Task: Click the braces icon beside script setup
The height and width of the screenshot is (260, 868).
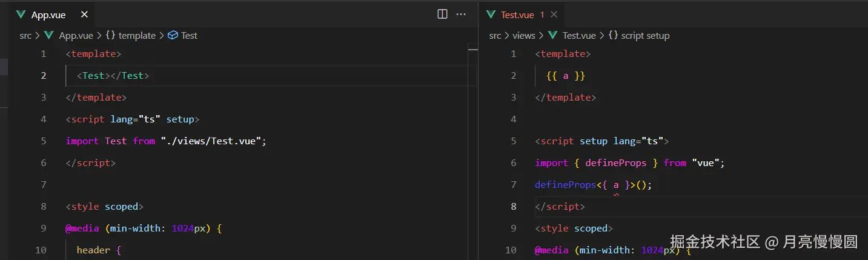Action: pos(613,36)
